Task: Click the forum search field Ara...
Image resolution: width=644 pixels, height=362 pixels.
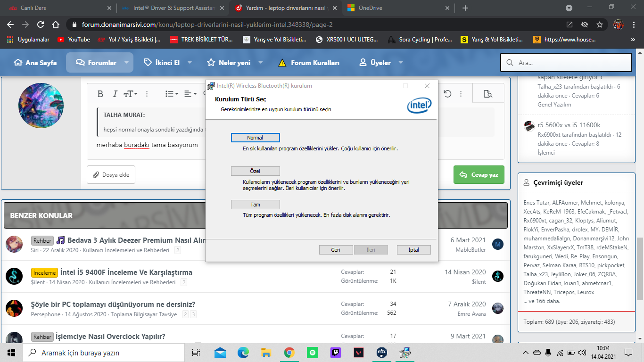Action: coord(566,63)
